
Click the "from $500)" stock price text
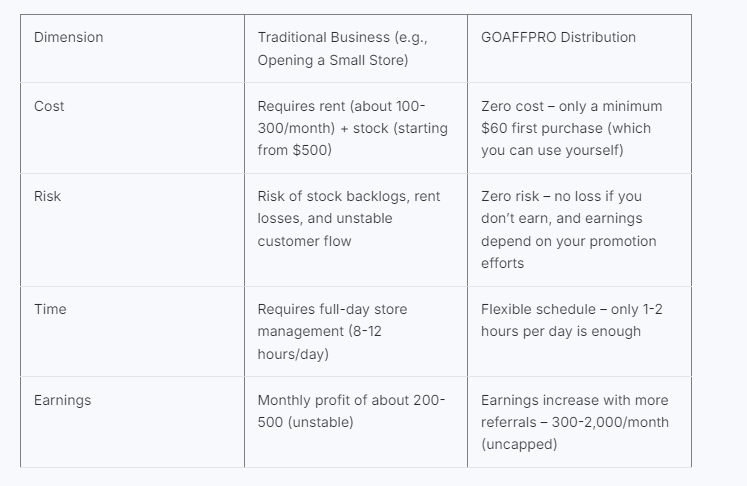click(292, 150)
